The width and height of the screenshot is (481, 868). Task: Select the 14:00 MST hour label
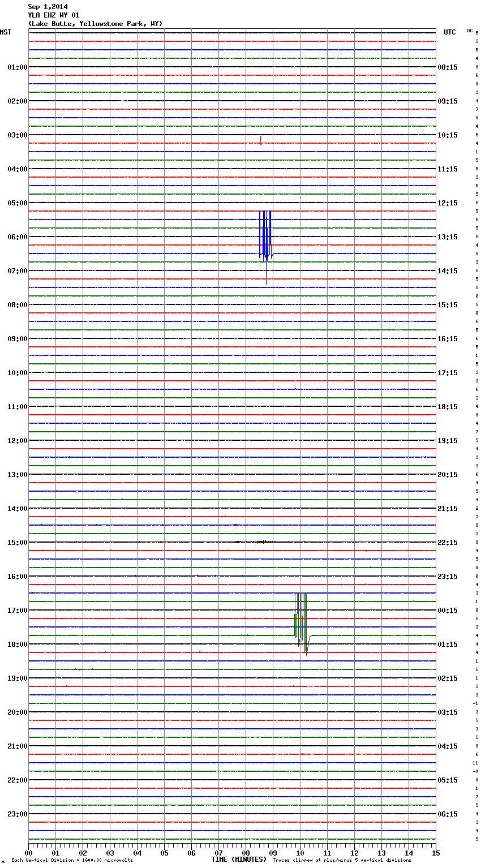[18, 509]
